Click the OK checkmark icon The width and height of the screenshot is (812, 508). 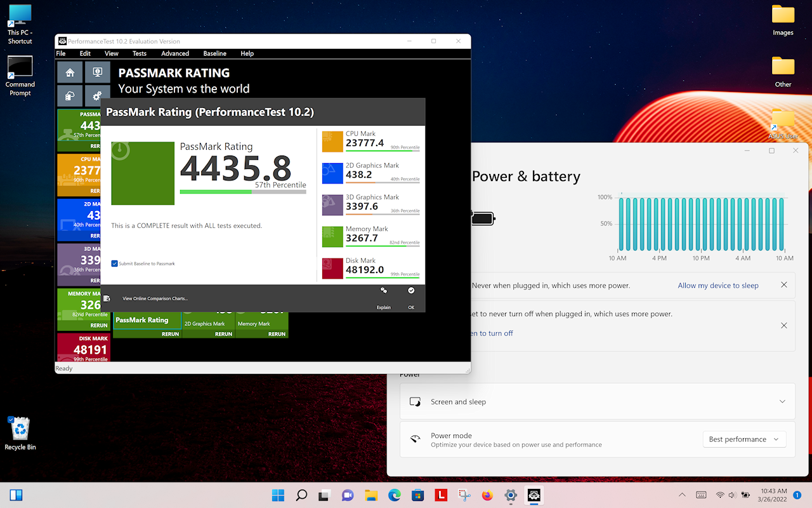pyautogui.click(x=411, y=290)
